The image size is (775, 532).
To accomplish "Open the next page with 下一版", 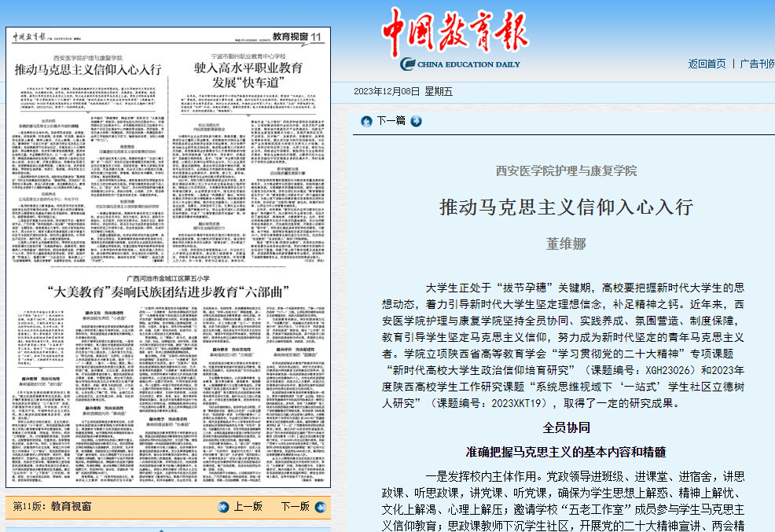I will (295, 506).
